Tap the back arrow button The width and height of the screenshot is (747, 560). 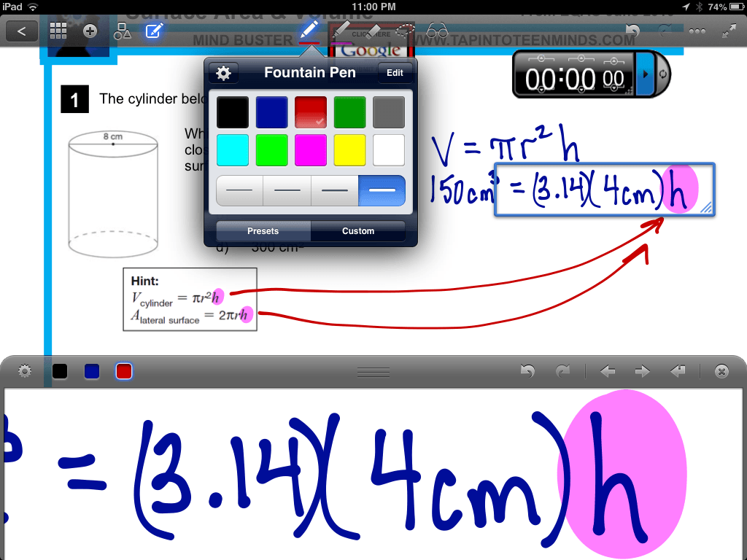[21, 31]
